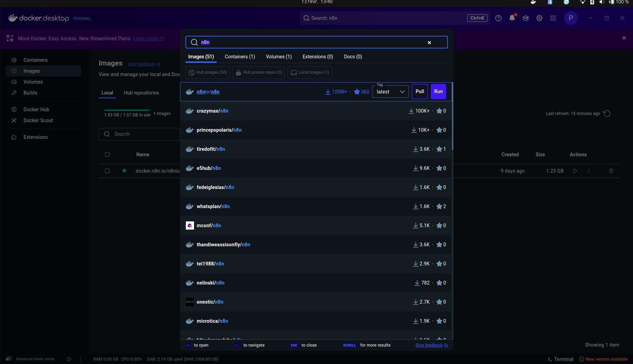Click the whale icon beside n8nio/n8n

190,92
